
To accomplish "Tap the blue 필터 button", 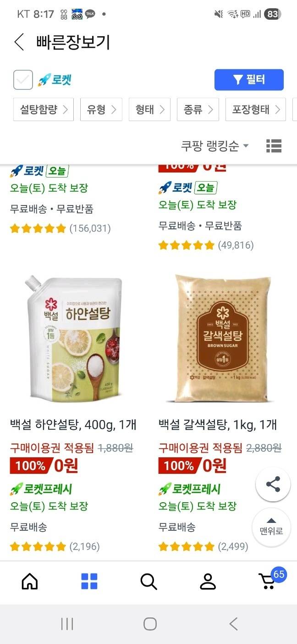I will 249,80.
